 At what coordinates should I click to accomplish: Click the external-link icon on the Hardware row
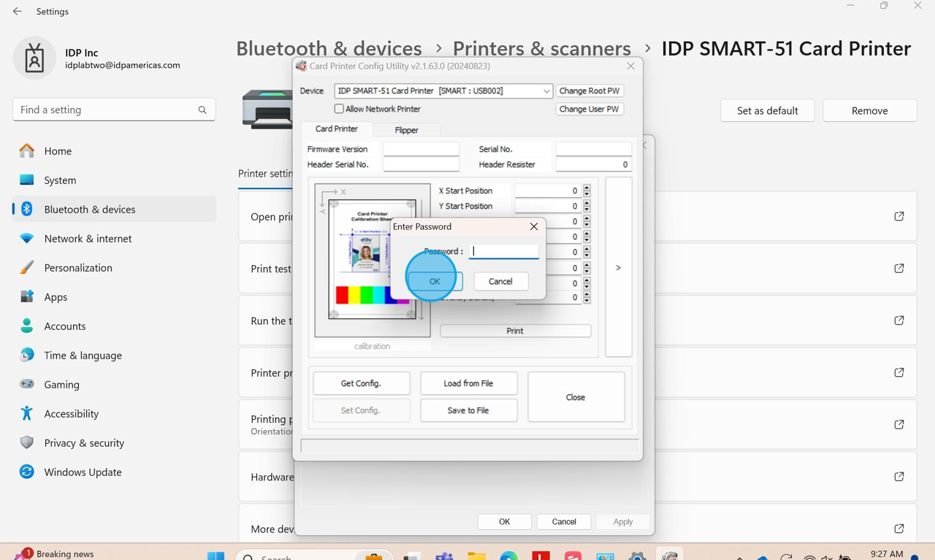coord(899,477)
